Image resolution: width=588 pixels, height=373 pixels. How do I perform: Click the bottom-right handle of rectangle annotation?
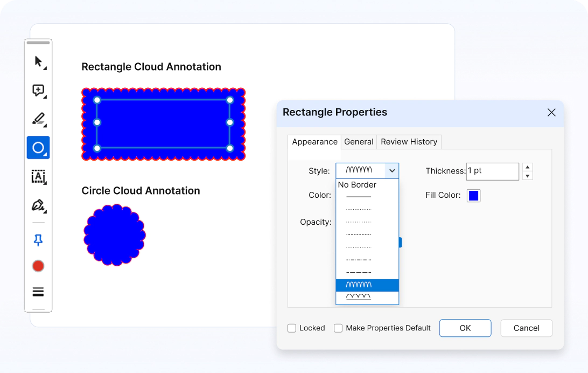click(230, 148)
